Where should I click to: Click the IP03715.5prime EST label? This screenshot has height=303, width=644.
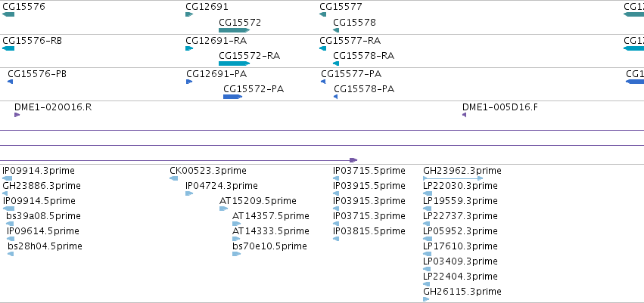pyautogui.click(x=369, y=171)
